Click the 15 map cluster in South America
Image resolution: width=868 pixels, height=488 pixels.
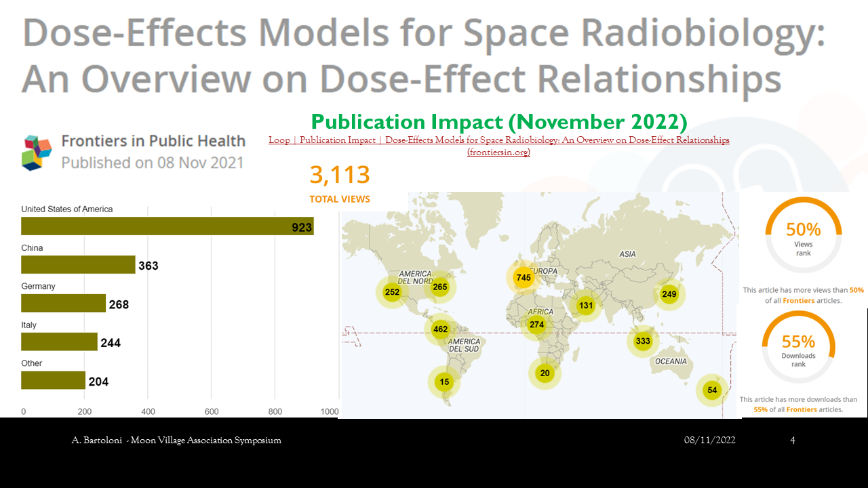tap(443, 382)
